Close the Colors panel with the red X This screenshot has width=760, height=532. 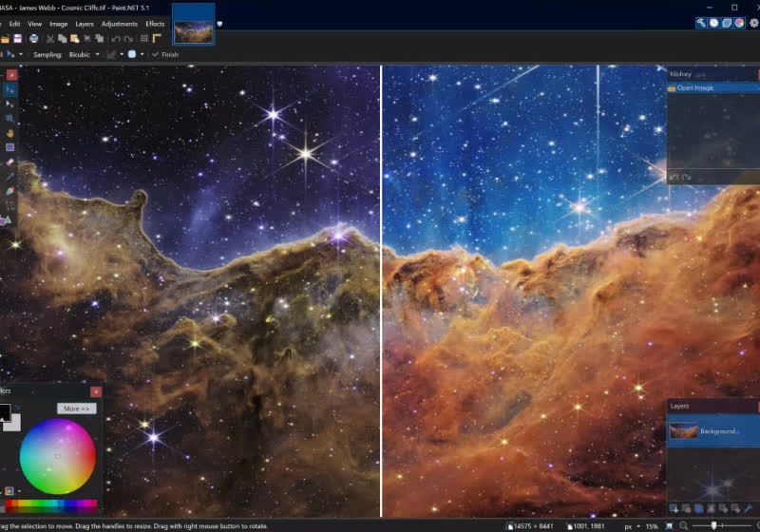pyautogui.click(x=96, y=391)
